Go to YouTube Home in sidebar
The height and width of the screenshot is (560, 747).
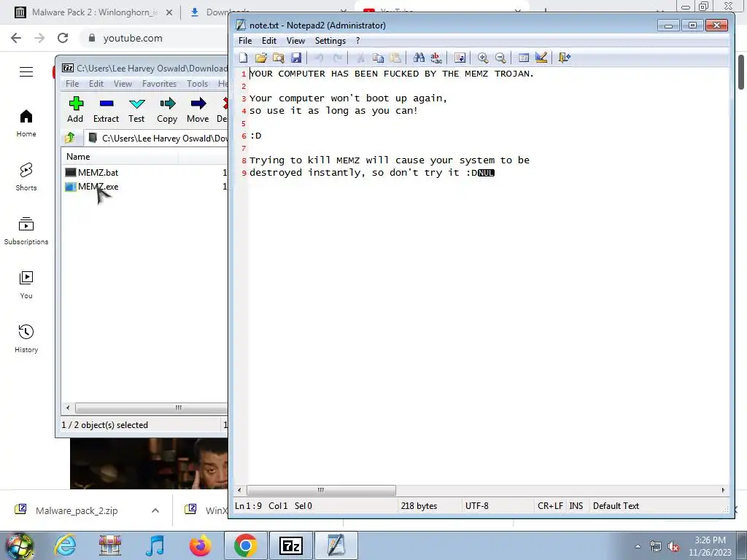click(26, 123)
